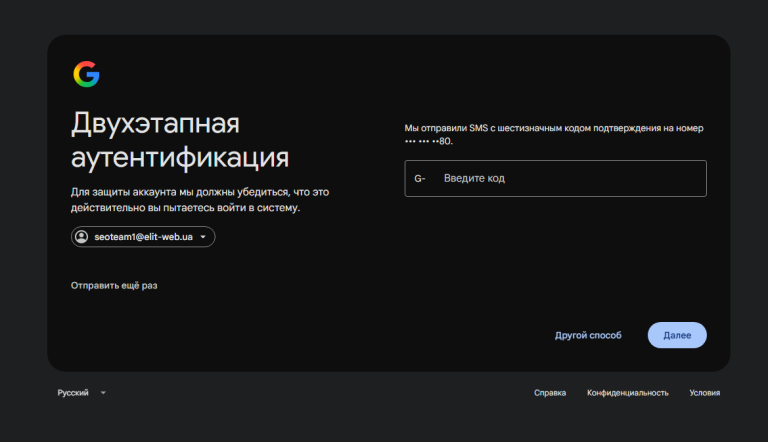Focus the 'Введите код' verification code field
The image size is (768, 442).
555,178
